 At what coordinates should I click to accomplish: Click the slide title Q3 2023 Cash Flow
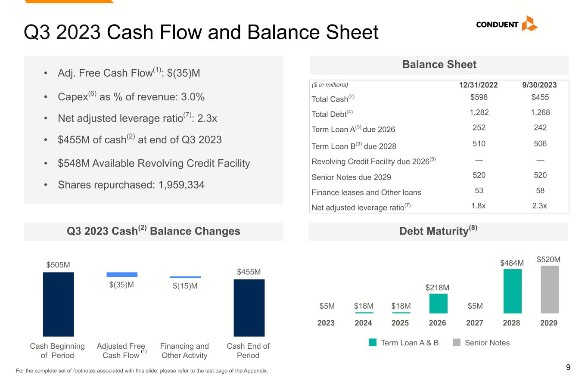click(x=201, y=32)
